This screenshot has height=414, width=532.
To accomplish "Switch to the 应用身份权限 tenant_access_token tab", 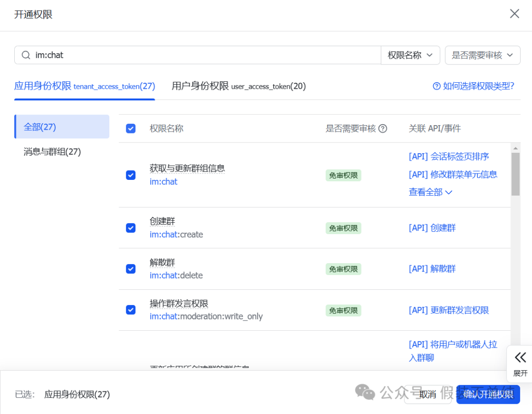I will (x=85, y=86).
